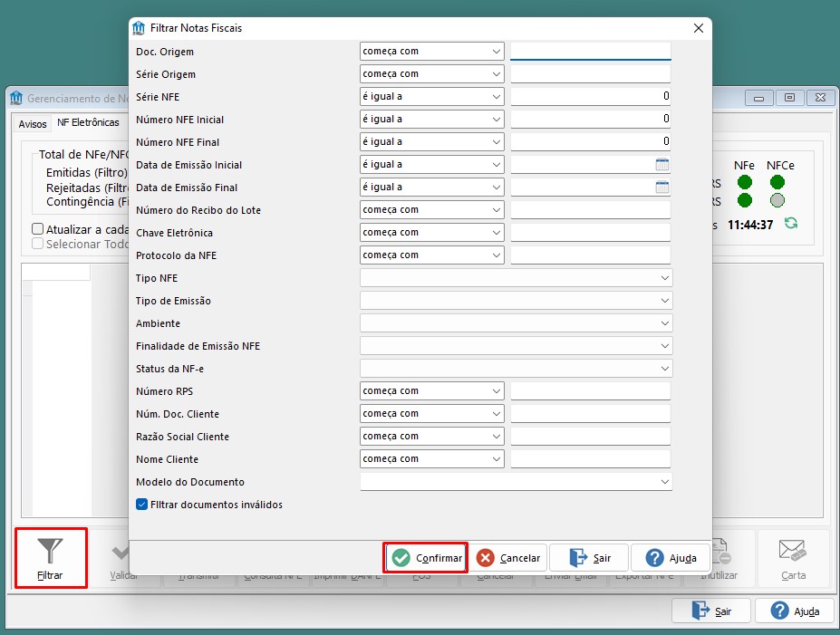
Task: Click the Razão Social Cliente value field
Action: 591,437
